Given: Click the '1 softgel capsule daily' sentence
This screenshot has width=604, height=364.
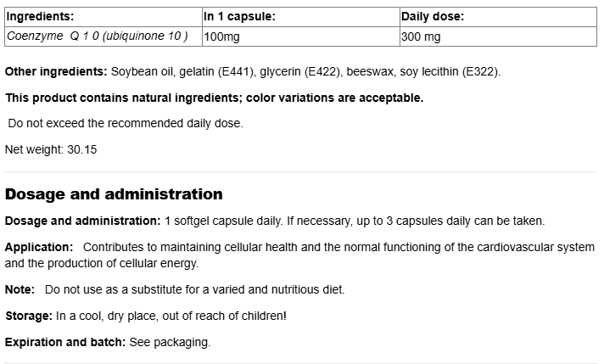Looking at the screenshot, I should pyautogui.click(x=222, y=221).
